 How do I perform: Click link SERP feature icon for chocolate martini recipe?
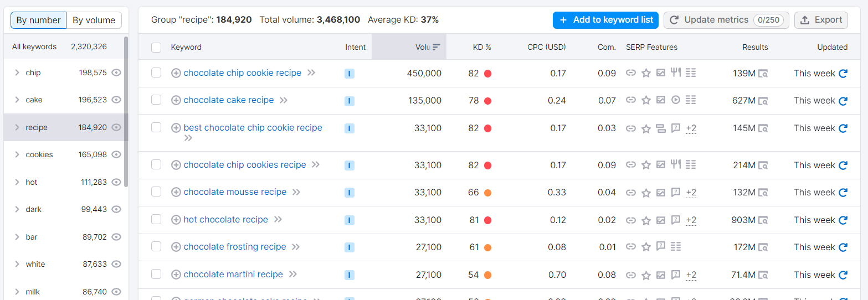[630, 275]
